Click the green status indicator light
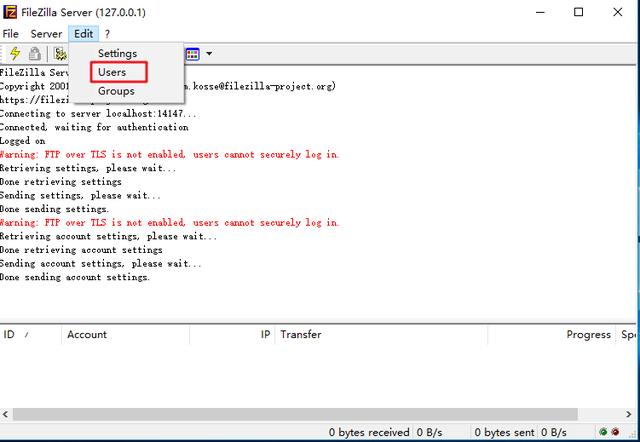 603,431
